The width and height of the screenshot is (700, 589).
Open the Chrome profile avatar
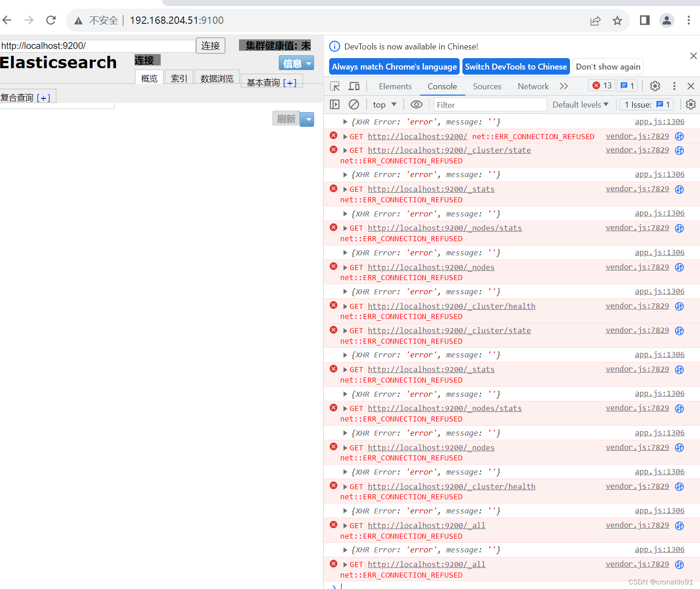(667, 20)
